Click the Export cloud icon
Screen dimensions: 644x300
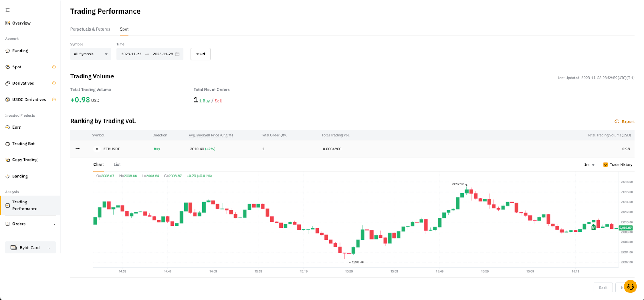pos(617,121)
